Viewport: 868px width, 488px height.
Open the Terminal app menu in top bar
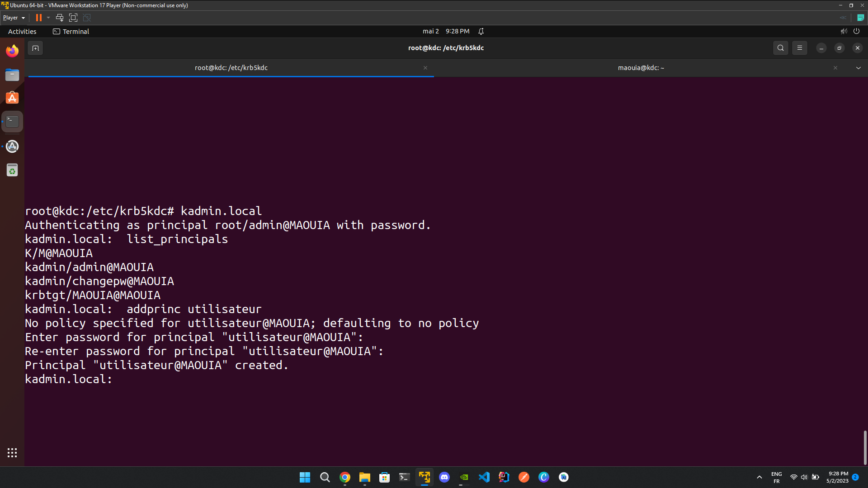click(71, 31)
